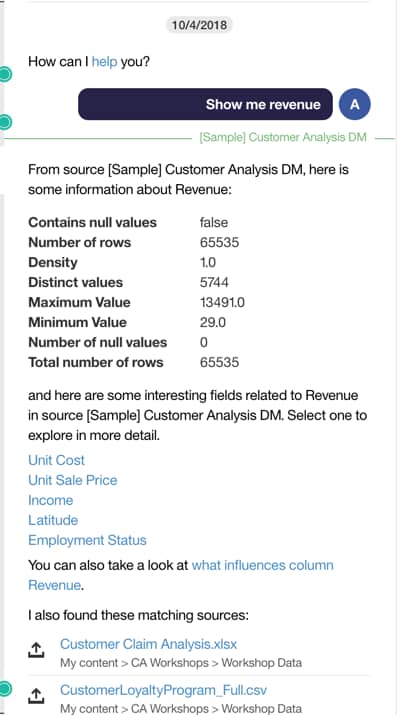
Task: Click upload icon beside CustomerLoyaltyProgram_Full.csv
Action: pos(36,695)
